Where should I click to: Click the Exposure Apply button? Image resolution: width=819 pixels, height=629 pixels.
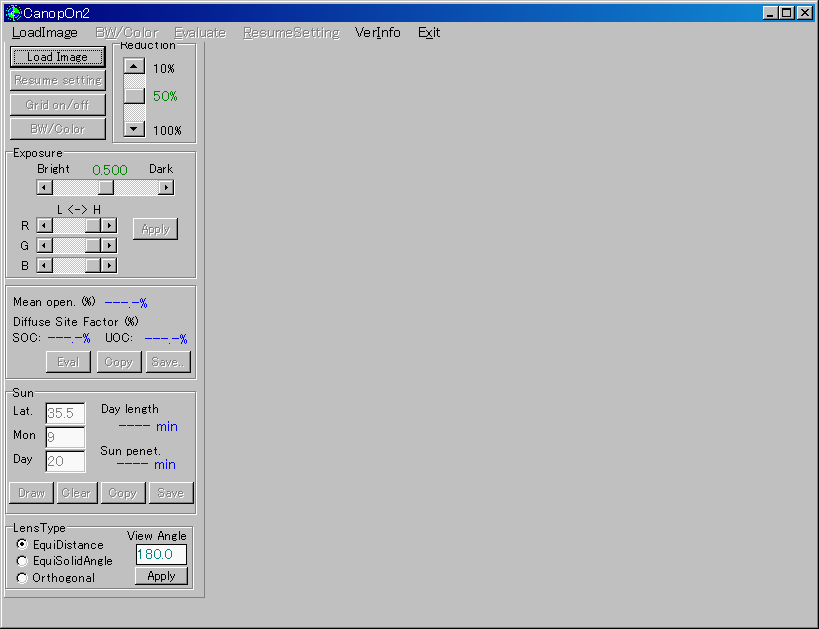pos(155,229)
